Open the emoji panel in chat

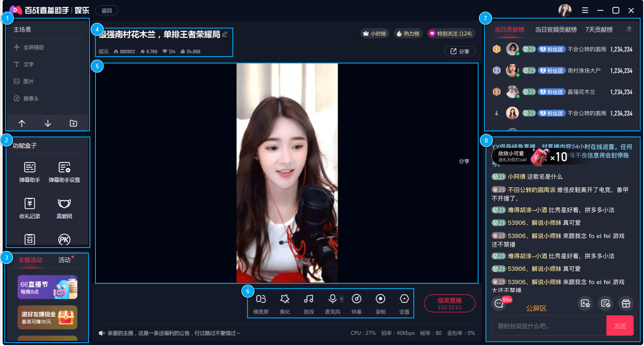499,304
